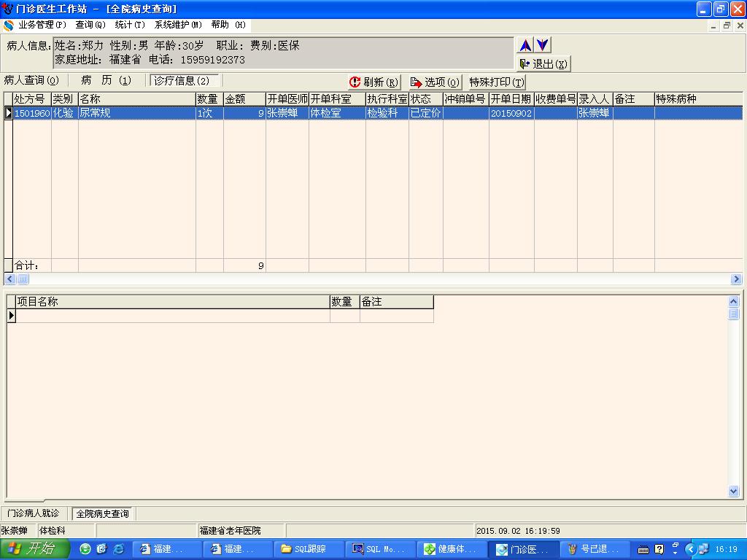Click the blue up arrow record icon
The image size is (747, 560).
point(525,45)
